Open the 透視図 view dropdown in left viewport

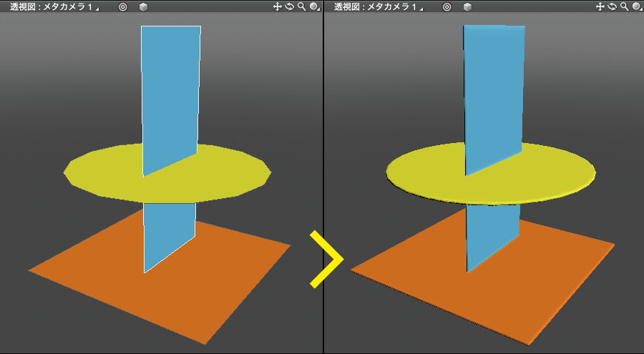[x=54, y=6]
